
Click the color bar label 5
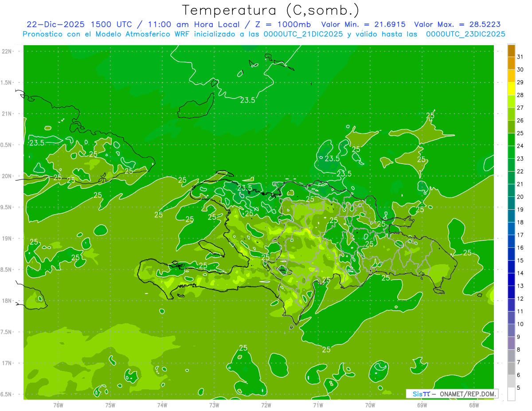coord(519,388)
